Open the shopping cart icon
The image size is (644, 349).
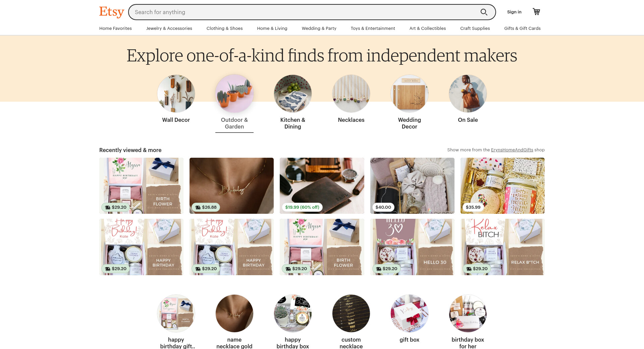(536, 12)
